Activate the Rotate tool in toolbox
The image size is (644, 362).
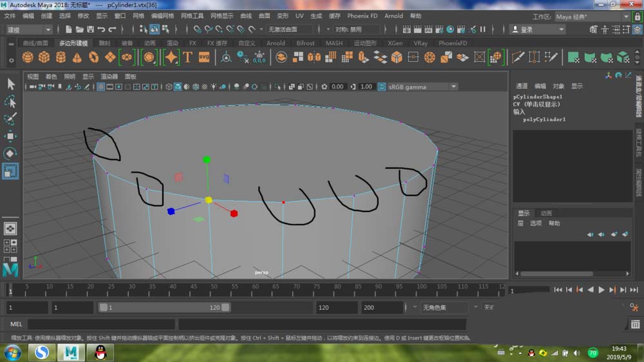11,154
